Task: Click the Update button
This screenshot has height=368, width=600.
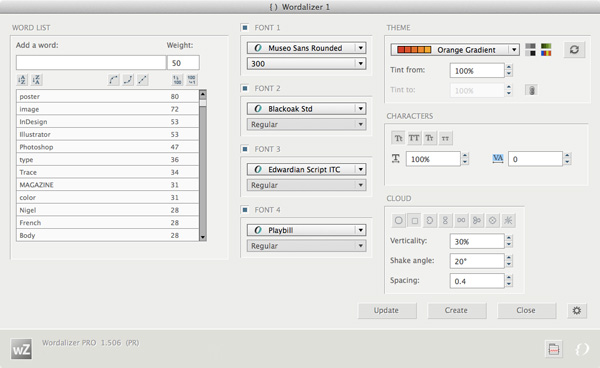Action: pyautogui.click(x=387, y=310)
